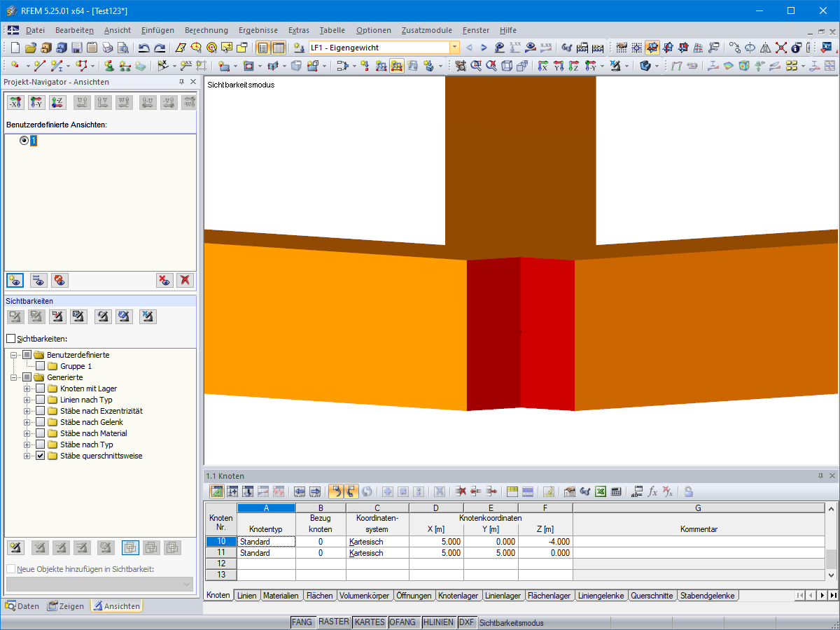Click the view in -Y direction icon
Screen dimensions: 840x630
[36, 103]
